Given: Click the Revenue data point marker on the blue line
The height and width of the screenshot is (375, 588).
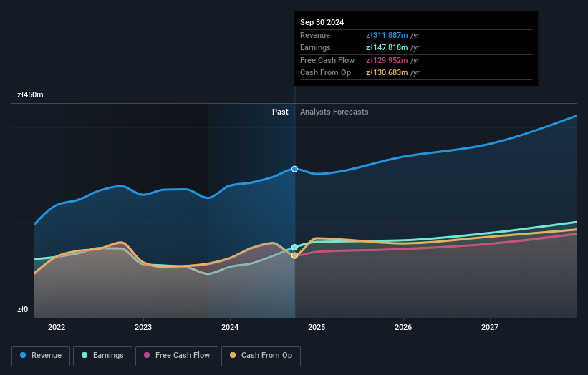Looking at the screenshot, I should 295,169.
